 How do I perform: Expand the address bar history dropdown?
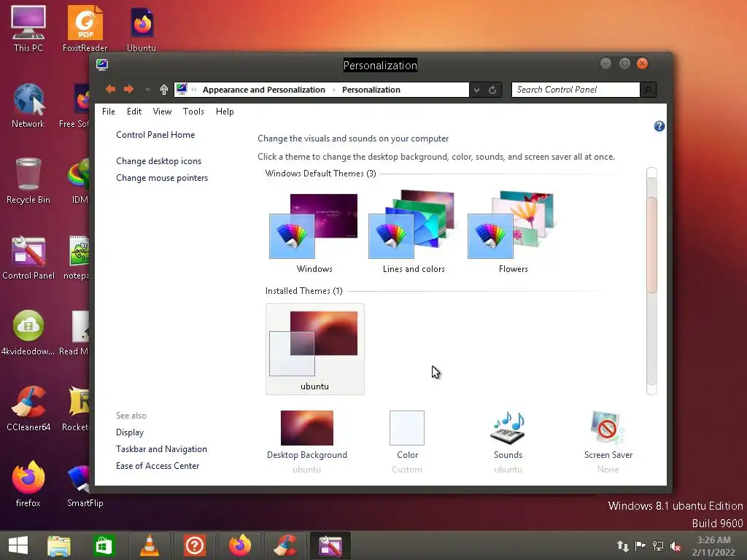(476, 90)
